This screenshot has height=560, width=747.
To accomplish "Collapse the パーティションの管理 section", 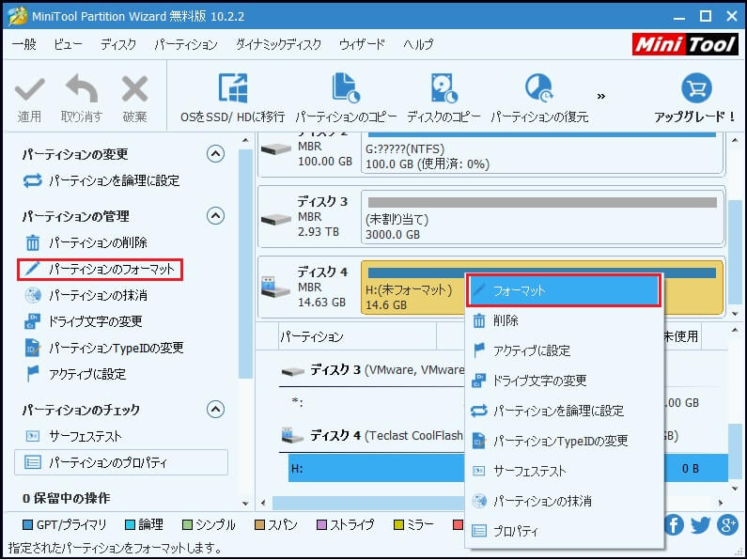I will 215,216.
